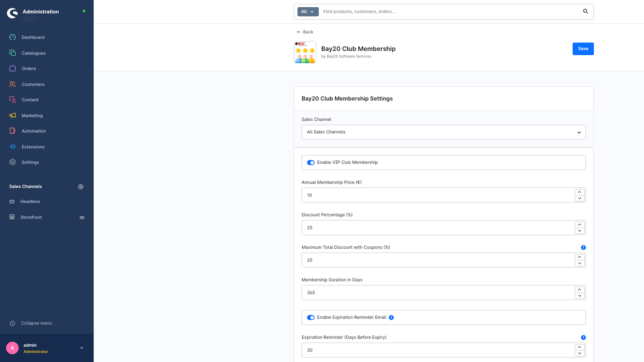Click the Extensions plug icon
Image resolution: width=644 pixels, height=362 pixels.
coord(12,146)
